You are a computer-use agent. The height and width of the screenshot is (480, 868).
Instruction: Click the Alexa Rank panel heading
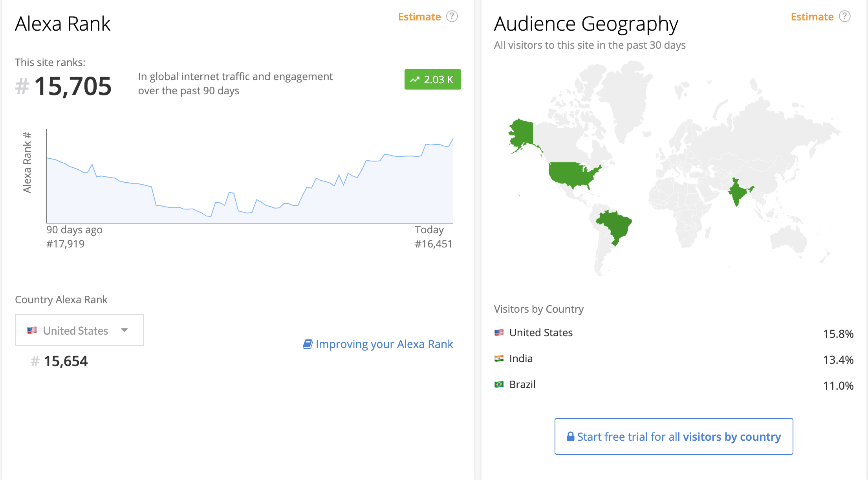click(x=63, y=24)
